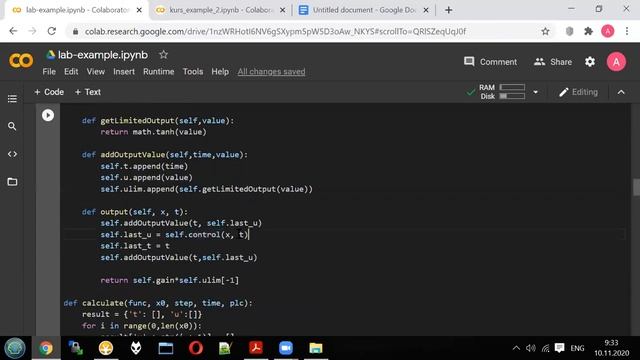Go back to the previous page

(x=13, y=31)
